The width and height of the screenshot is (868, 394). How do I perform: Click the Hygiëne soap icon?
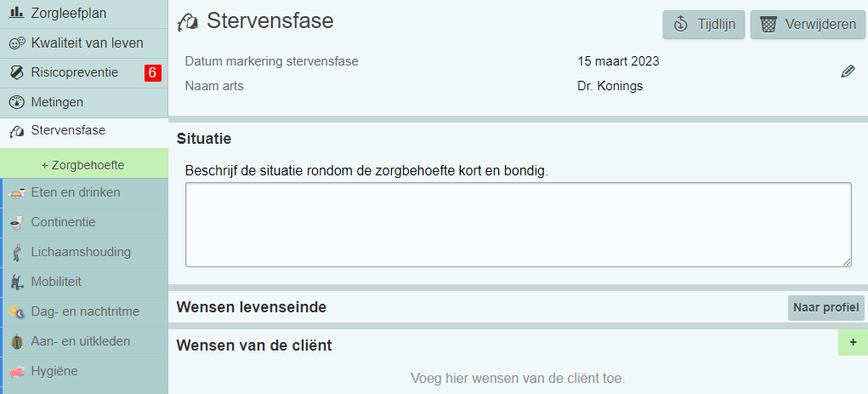(x=16, y=371)
